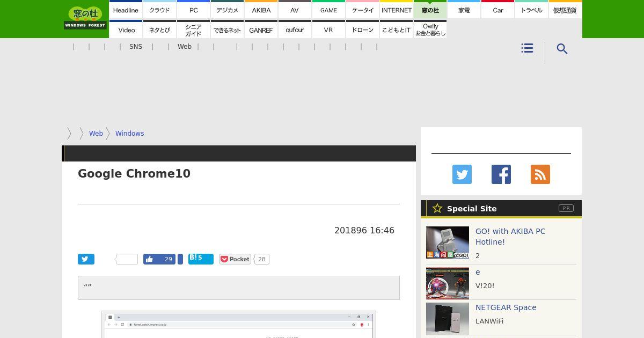
Task: Open the RSS feed icon
Action: point(540,174)
